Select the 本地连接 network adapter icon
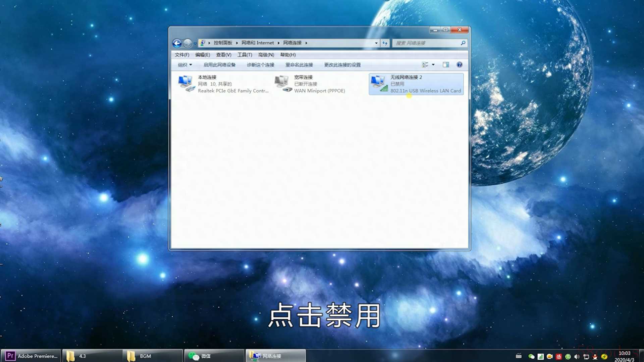The width and height of the screenshot is (644, 362). click(186, 84)
